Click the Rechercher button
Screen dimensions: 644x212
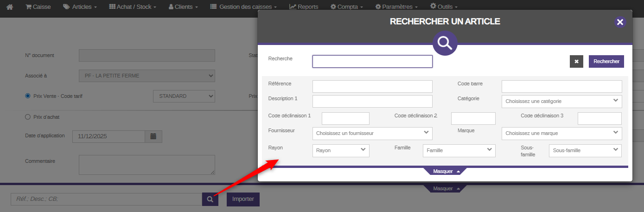[606, 61]
